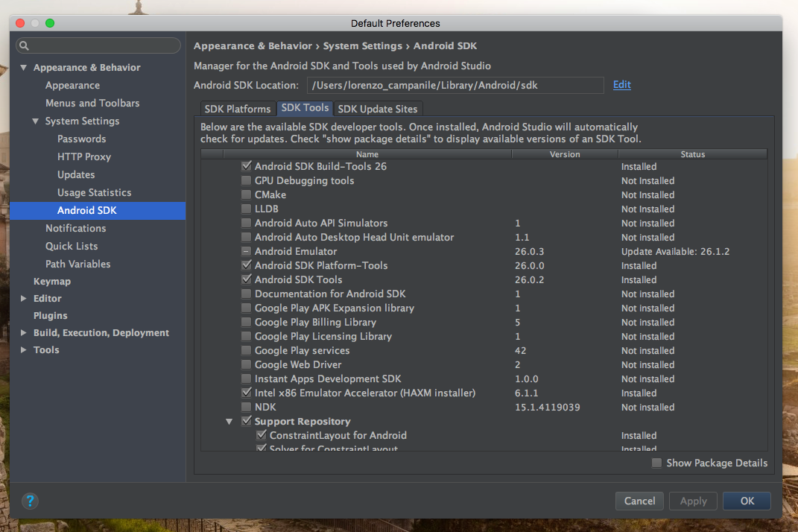Select Android SDK in the sidebar
This screenshot has width=798, height=532.
[x=98, y=211]
